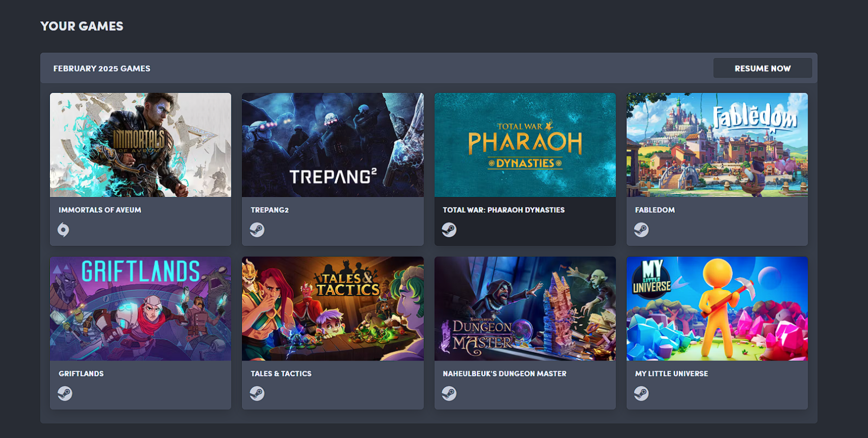
Task: Click Steam icon under Total War: Pharaoh Dynasties
Action: (x=449, y=230)
